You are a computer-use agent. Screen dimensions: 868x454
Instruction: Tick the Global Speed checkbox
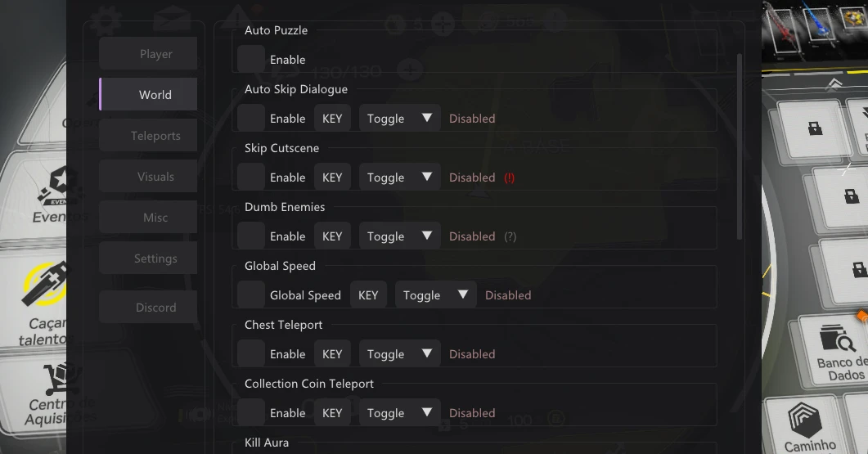[251, 295]
